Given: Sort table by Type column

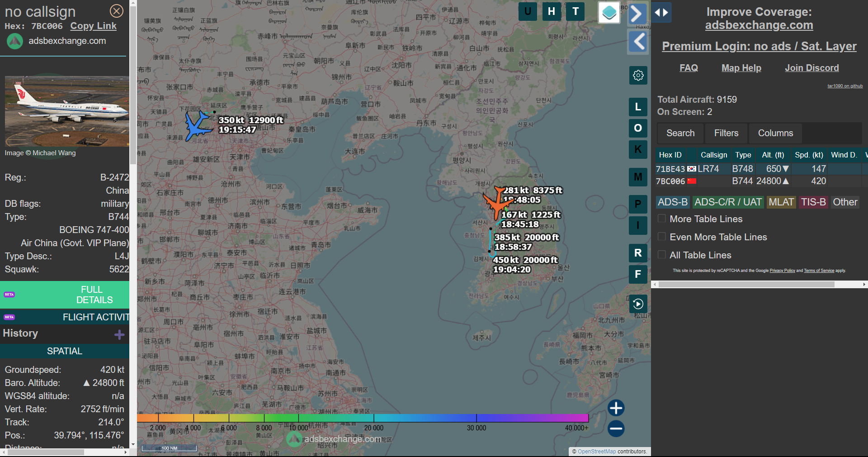Looking at the screenshot, I should tap(743, 155).
